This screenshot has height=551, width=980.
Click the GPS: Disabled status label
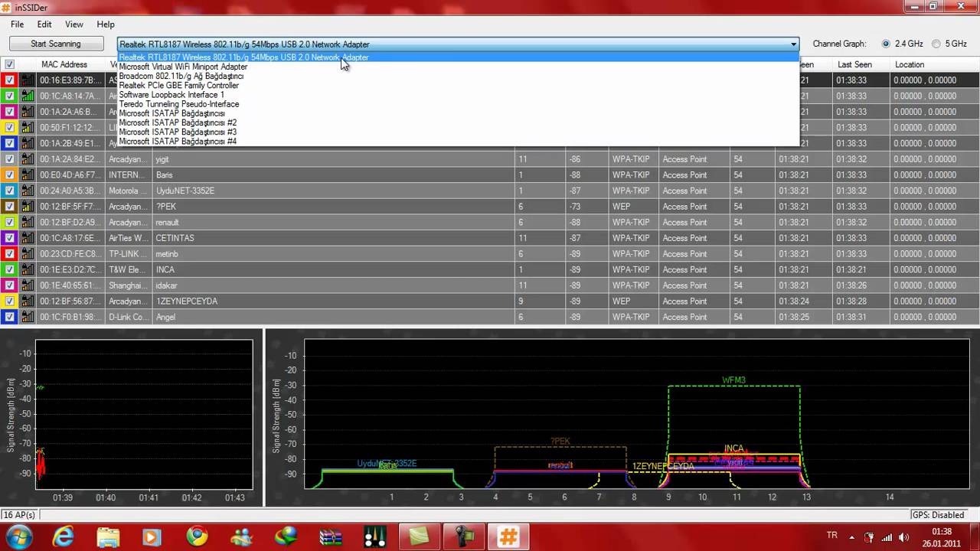[x=938, y=515]
